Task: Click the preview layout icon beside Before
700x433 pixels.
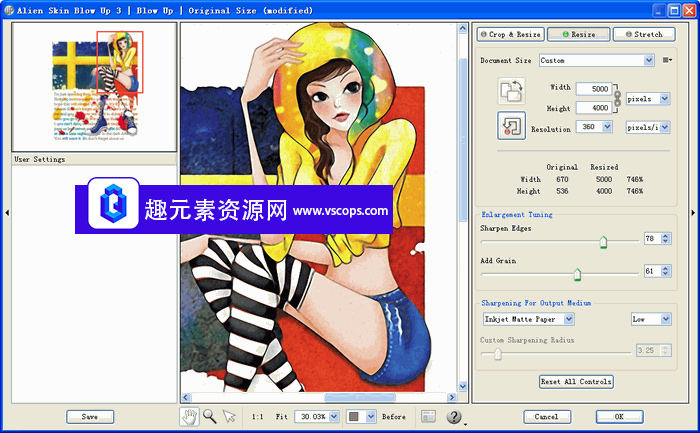Action: (x=428, y=417)
